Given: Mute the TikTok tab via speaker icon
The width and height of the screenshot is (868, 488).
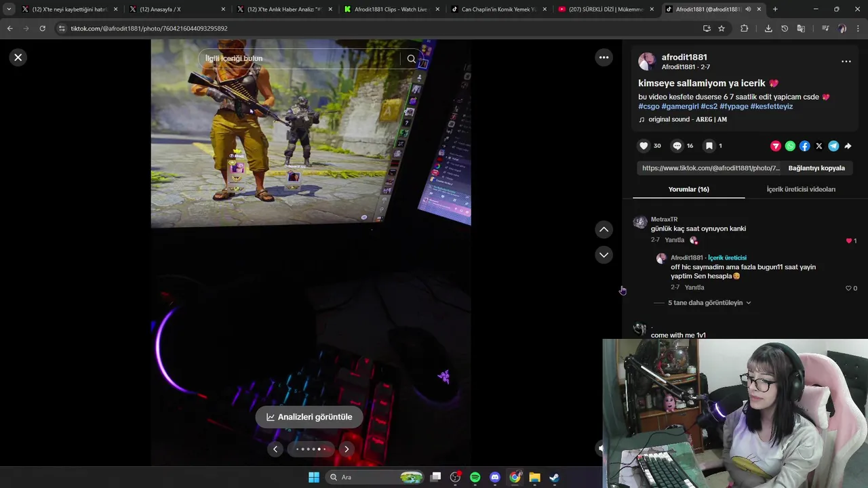Looking at the screenshot, I should point(748,9).
